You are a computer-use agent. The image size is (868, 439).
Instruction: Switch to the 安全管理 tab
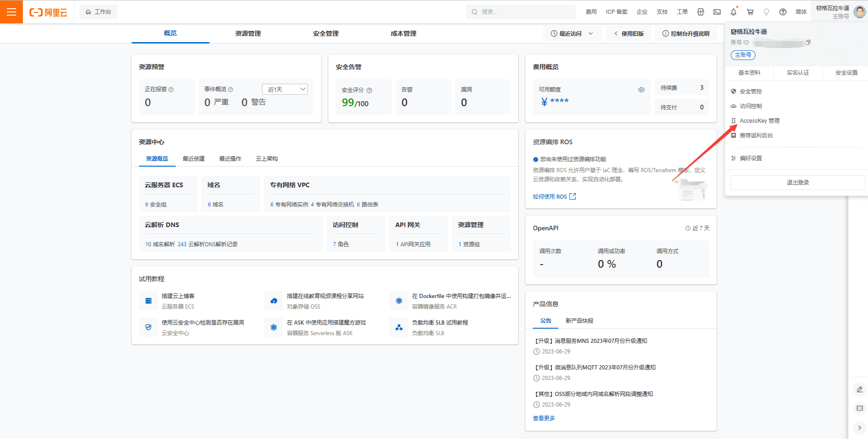point(325,33)
